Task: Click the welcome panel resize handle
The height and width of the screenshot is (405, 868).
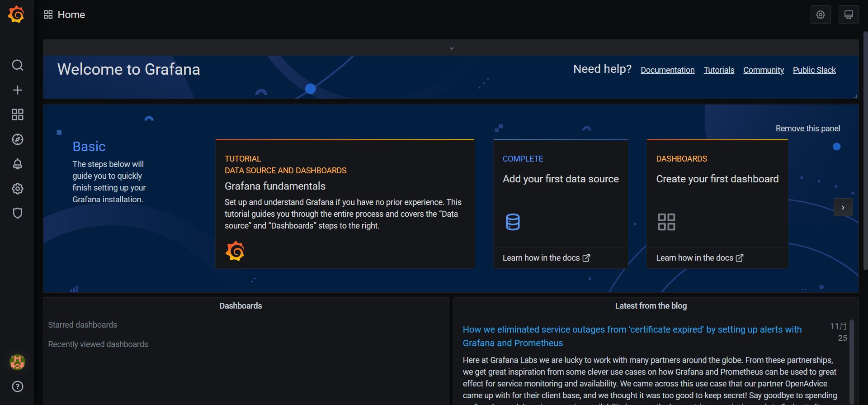Action: [856, 96]
